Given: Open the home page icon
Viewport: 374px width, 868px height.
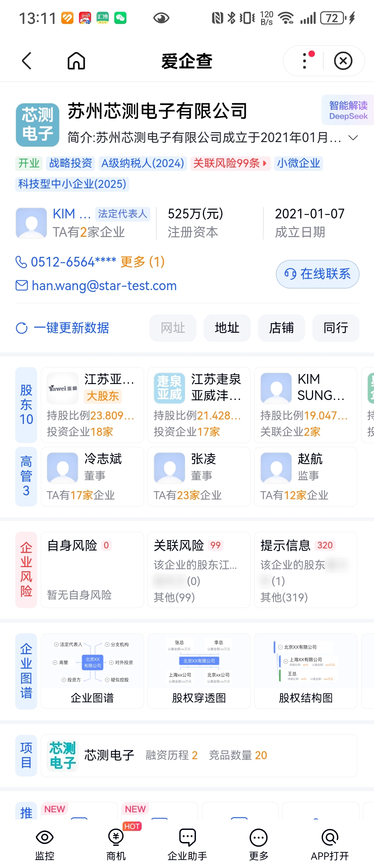Looking at the screenshot, I should pyautogui.click(x=76, y=61).
